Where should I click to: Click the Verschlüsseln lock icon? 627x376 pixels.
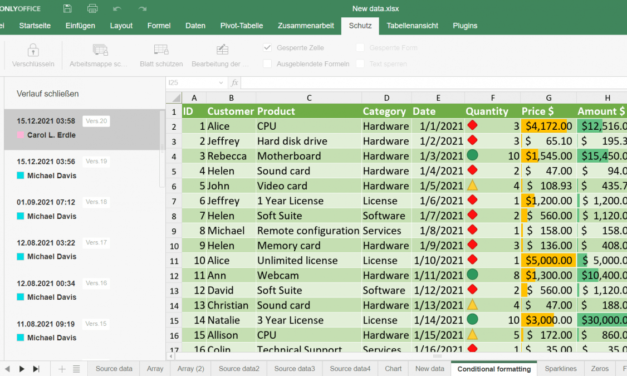[33, 50]
